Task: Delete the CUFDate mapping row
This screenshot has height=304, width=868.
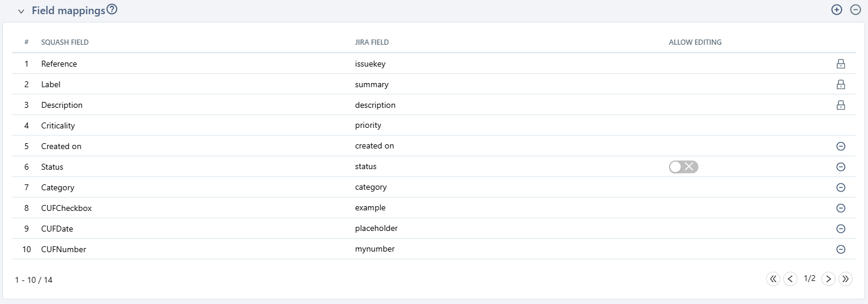Action: click(841, 229)
